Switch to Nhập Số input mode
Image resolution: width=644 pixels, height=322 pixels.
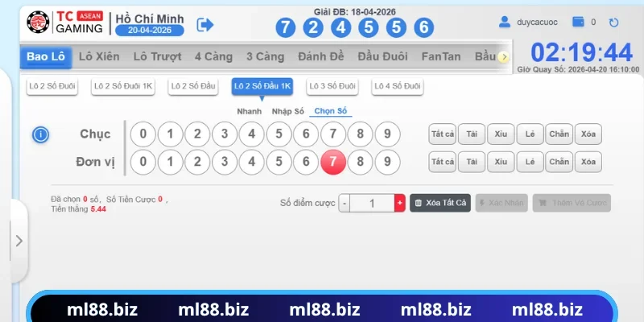pyautogui.click(x=288, y=111)
